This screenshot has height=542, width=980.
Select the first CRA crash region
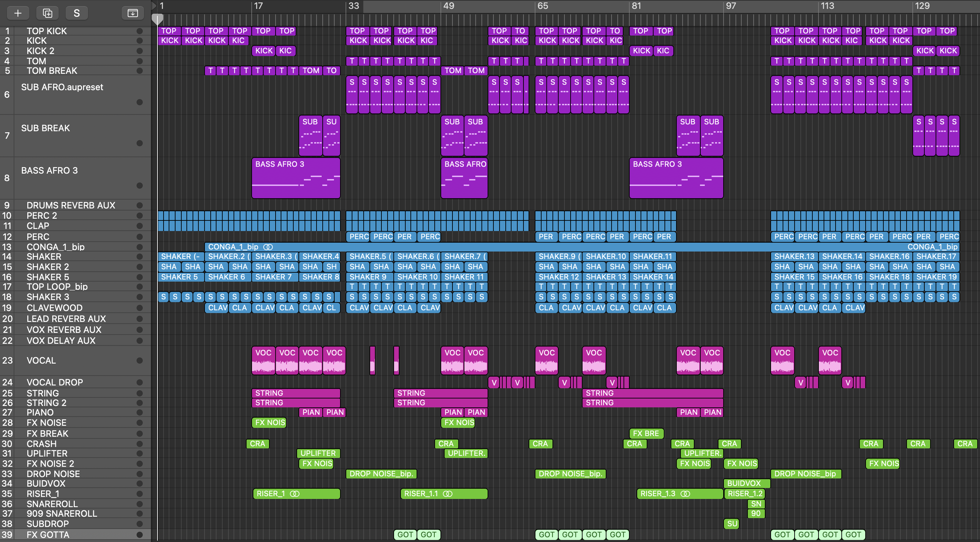coord(258,444)
